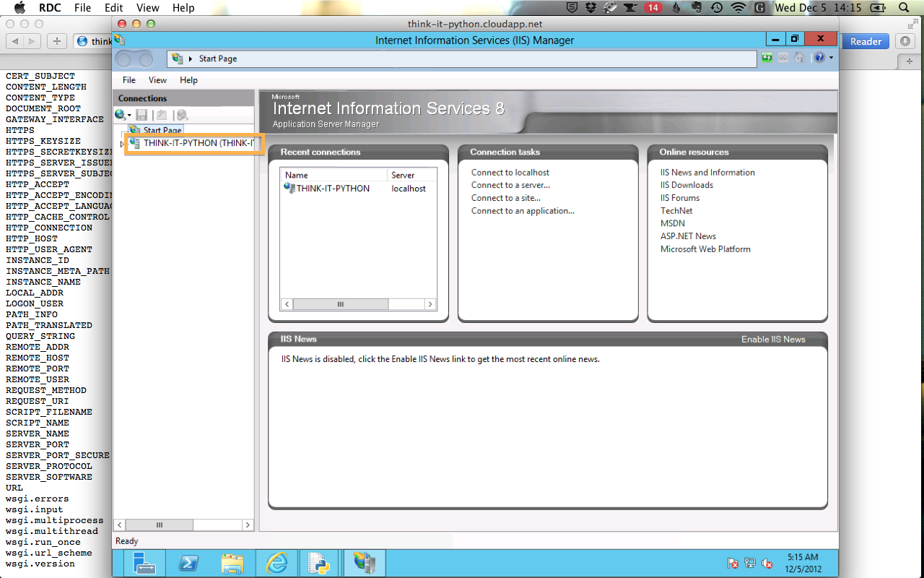Click the Time Machine icon in menu bar
The width and height of the screenshot is (924, 578).
pos(717,7)
